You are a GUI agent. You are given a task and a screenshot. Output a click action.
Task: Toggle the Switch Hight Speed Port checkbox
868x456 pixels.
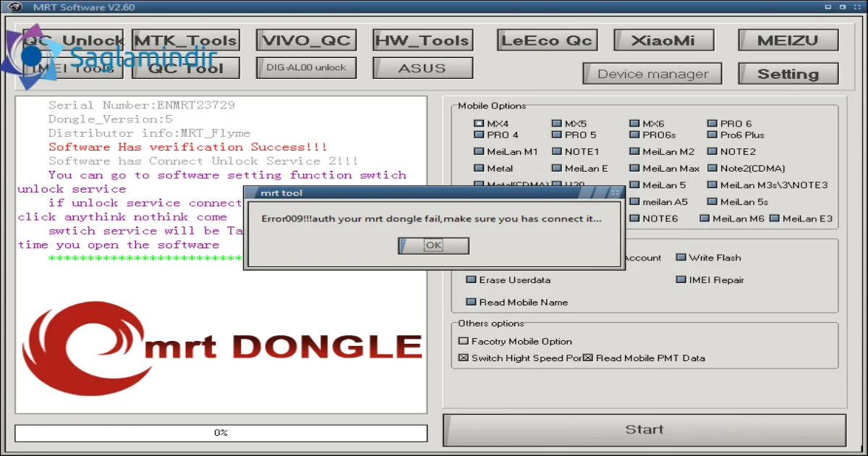(x=521, y=358)
